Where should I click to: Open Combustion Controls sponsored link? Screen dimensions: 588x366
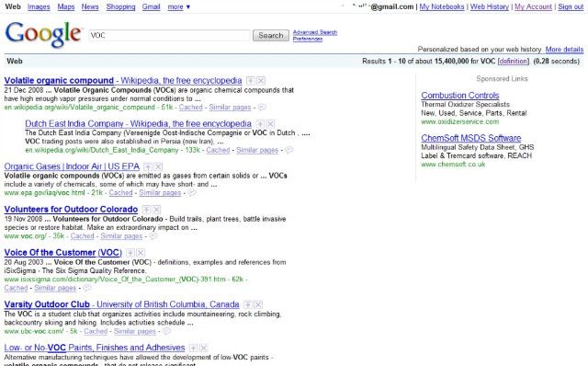(x=460, y=96)
